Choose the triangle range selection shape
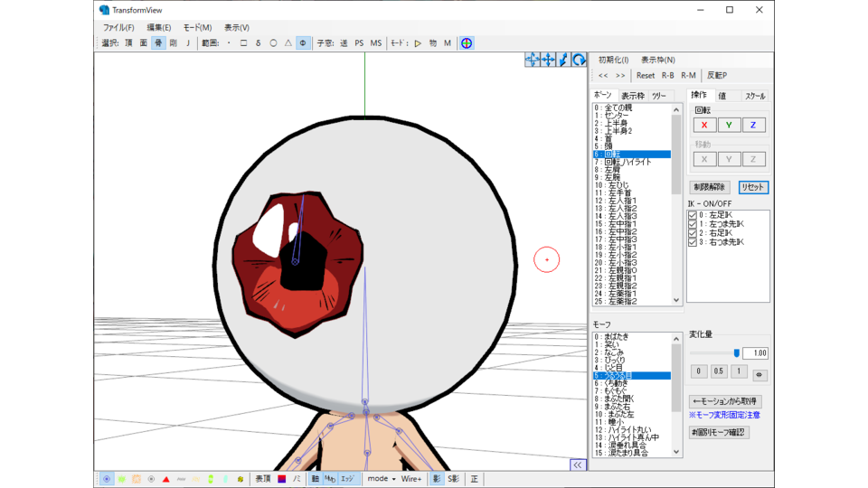Viewport: 868px width, 488px height. tap(288, 43)
